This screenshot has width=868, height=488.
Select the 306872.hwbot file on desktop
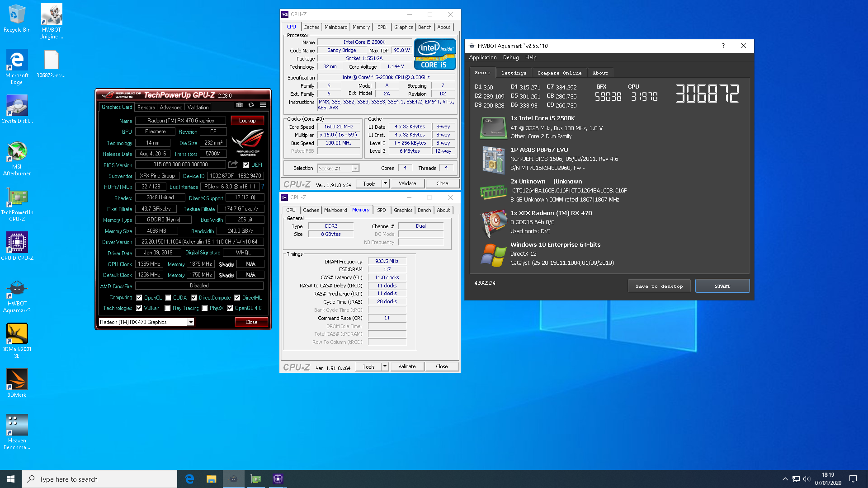tap(51, 64)
